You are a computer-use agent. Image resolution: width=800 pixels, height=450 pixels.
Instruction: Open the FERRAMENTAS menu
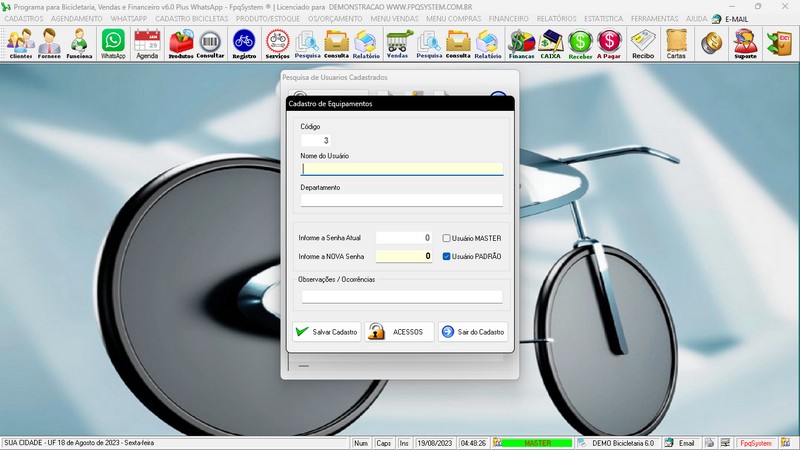(x=655, y=18)
